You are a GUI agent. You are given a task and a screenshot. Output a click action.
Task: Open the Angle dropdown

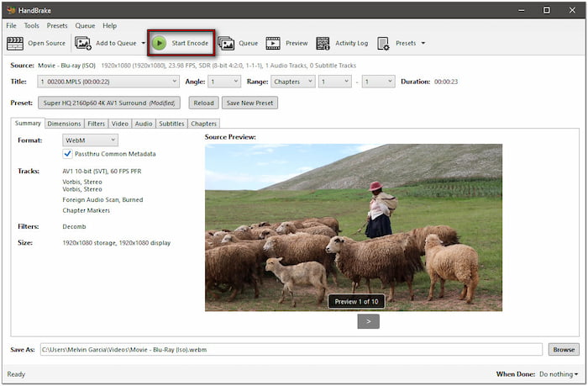coord(224,82)
